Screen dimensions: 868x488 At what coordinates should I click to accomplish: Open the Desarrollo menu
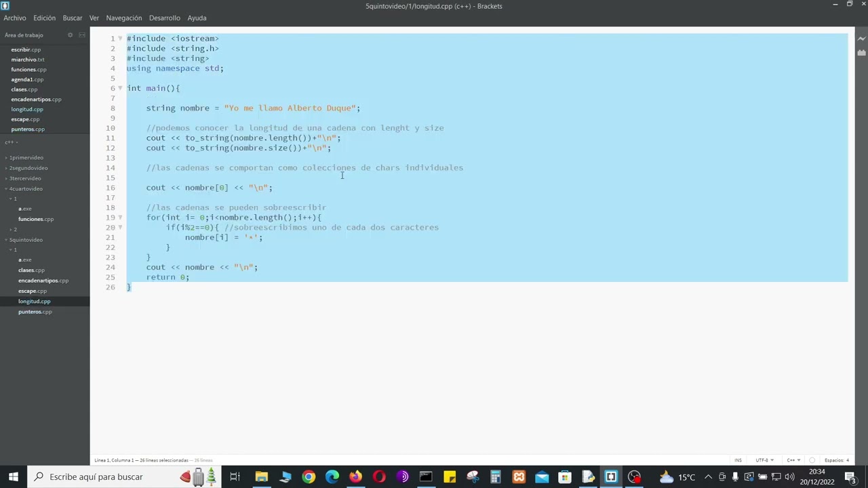pos(165,18)
